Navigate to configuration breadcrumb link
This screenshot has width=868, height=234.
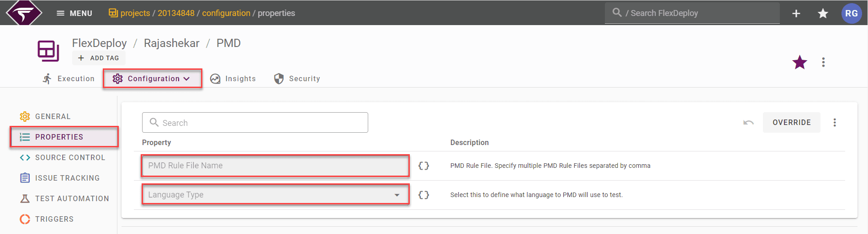(x=226, y=13)
